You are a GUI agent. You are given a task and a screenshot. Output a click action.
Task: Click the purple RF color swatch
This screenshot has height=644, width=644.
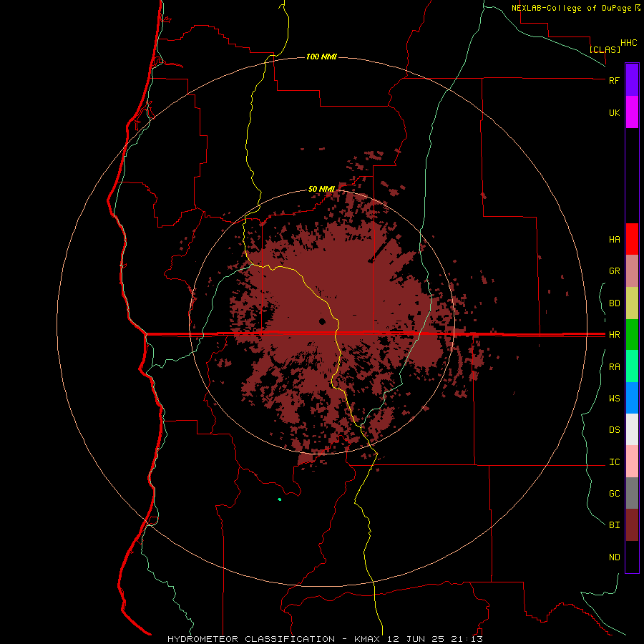632,79
